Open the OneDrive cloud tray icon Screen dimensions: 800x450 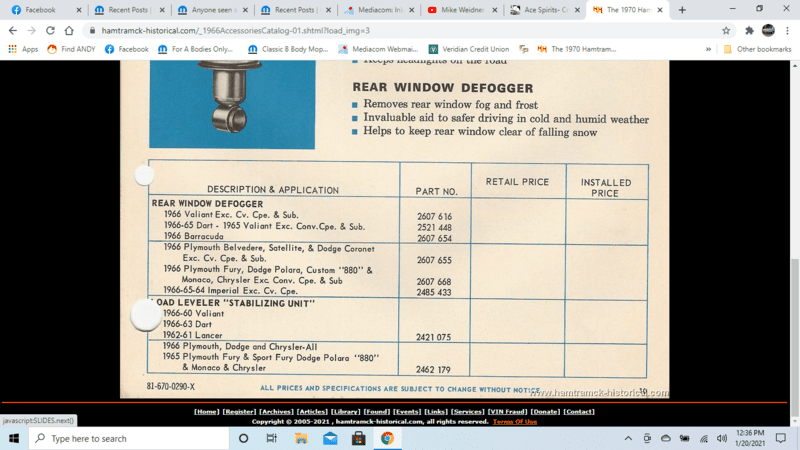666,438
